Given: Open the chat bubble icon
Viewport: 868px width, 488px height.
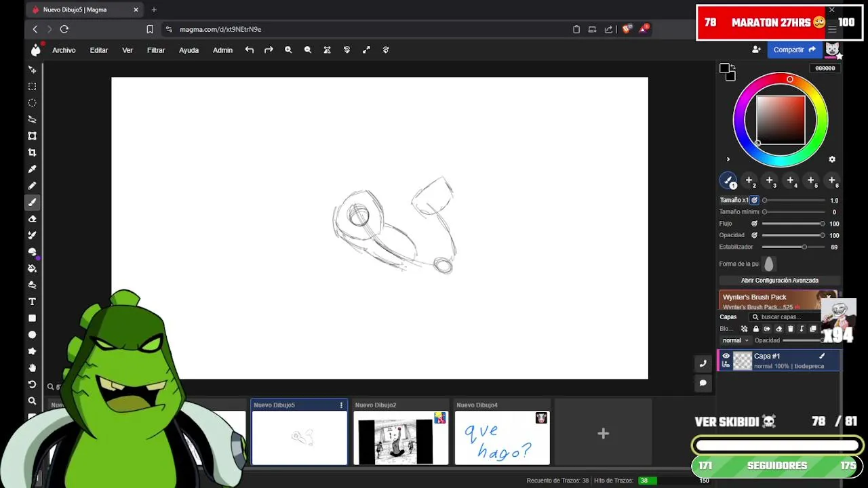Looking at the screenshot, I should pyautogui.click(x=703, y=383).
